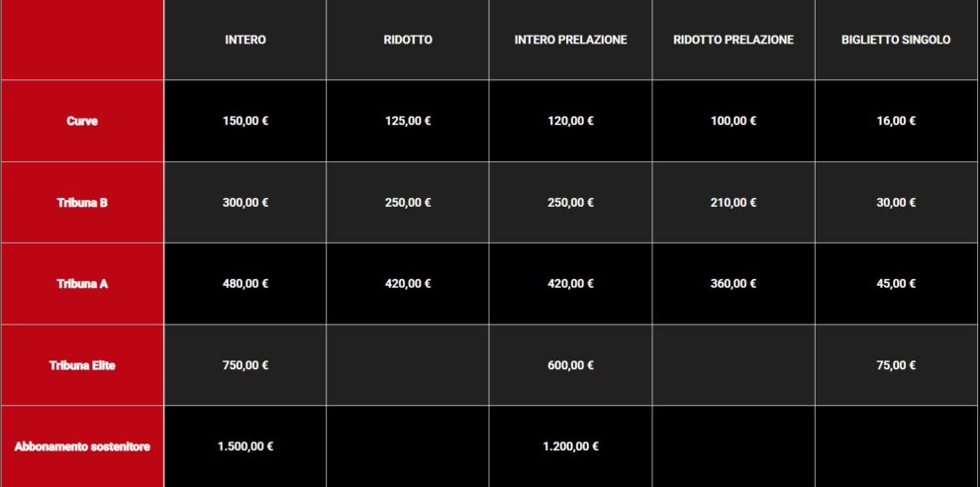Viewport: 980px width, 487px height.
Task: Select the Curve row label
Action: (82, 121)
